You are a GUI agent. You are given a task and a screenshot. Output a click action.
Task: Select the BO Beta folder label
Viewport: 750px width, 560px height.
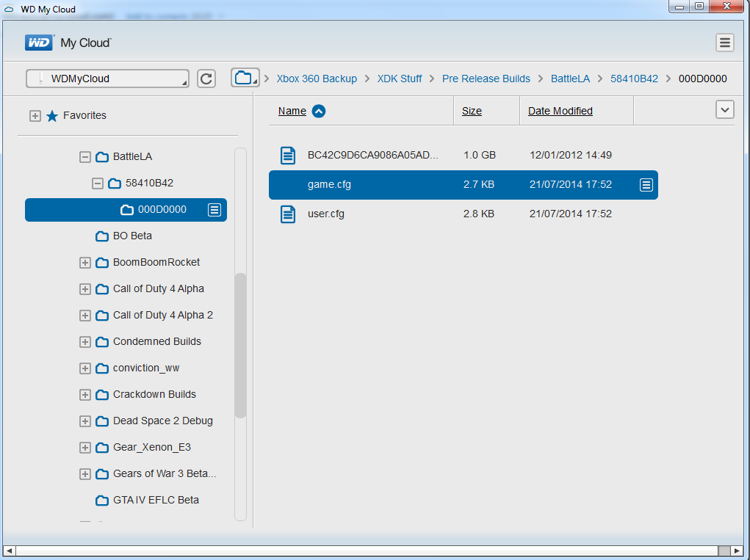[132, 236]
